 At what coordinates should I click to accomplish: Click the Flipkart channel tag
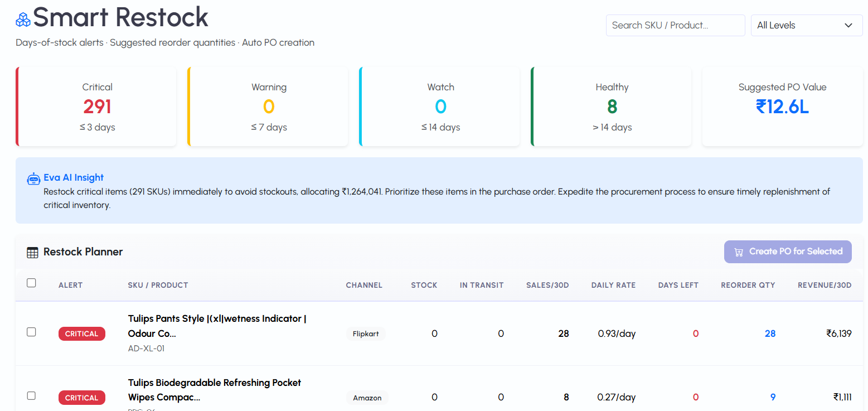[366, 333]
